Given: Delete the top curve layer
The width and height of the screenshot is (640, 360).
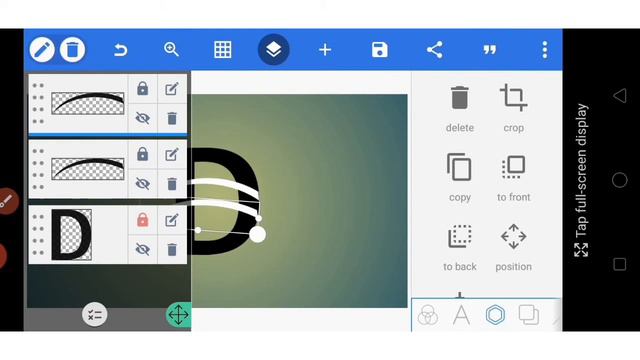Looking at the screenshot, I should coord(172,118).
